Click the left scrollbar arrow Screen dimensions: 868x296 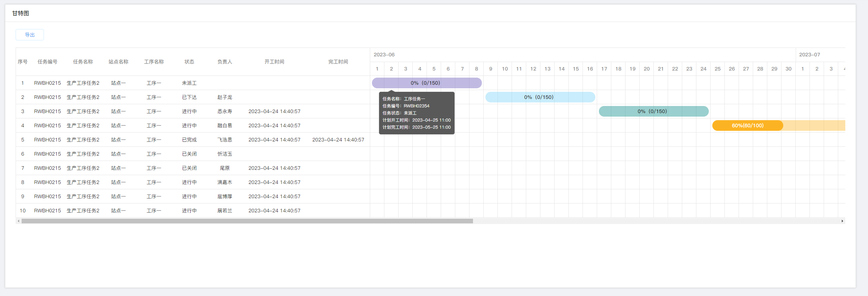click(x=18, y=221)
